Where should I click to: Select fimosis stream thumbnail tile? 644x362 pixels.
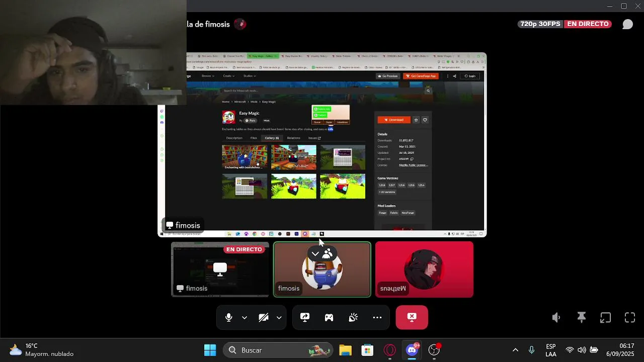click(x=220, y=269)
